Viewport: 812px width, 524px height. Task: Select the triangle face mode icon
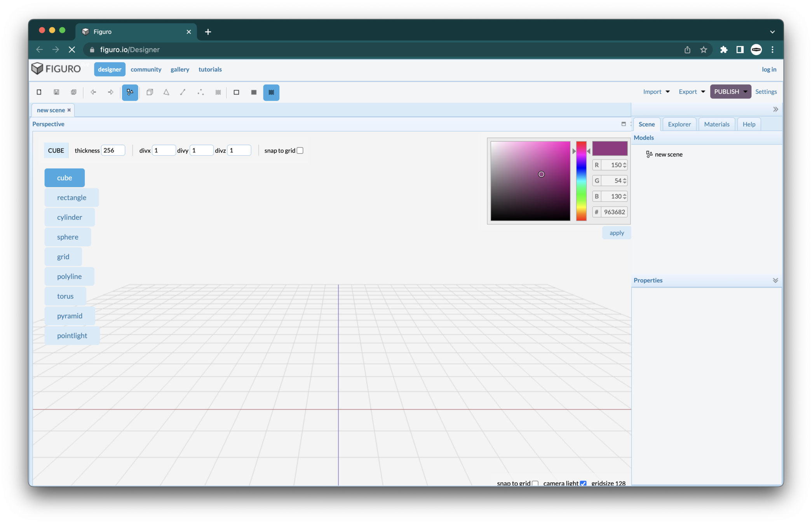click(x=166, y=92)
